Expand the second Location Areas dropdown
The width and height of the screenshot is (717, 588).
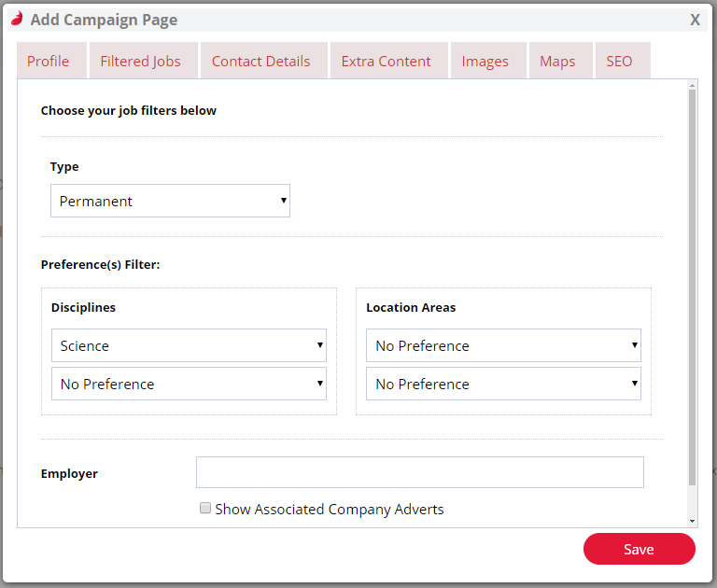coord(503,384)
